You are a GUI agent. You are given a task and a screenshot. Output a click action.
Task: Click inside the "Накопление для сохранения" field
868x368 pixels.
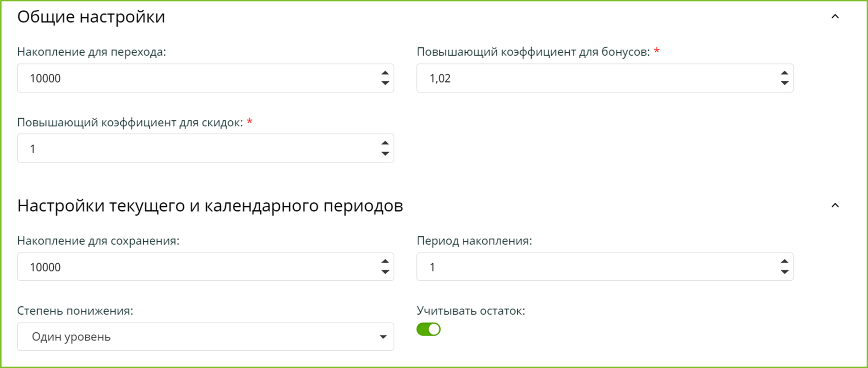[187, 266]
